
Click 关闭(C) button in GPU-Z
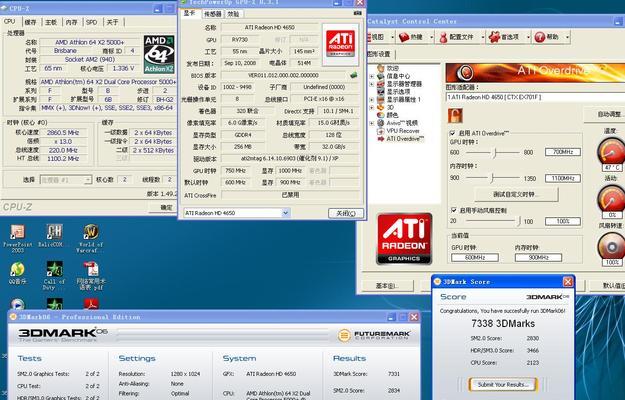point(346,213)
